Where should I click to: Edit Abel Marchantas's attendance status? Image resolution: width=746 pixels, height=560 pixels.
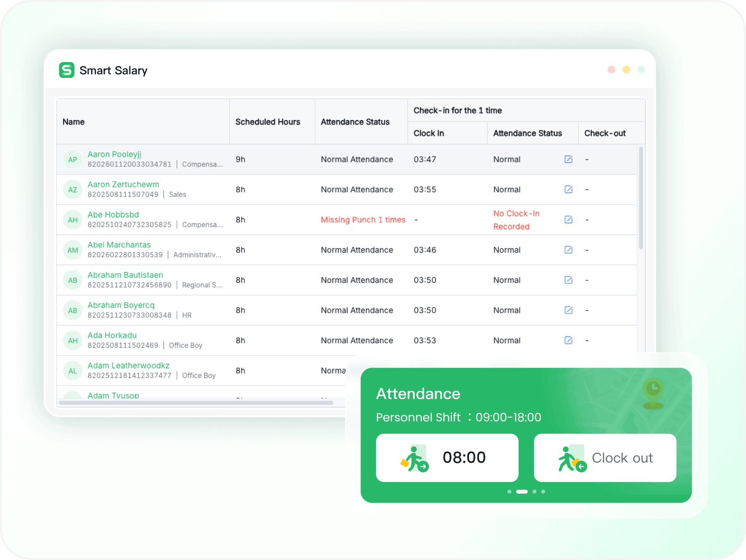pos(568,250)
